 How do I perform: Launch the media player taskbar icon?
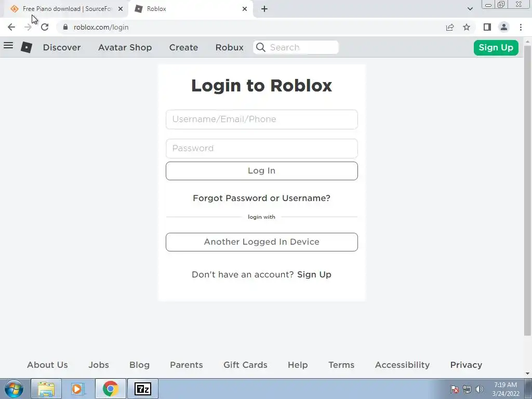[x=77, y=389]
